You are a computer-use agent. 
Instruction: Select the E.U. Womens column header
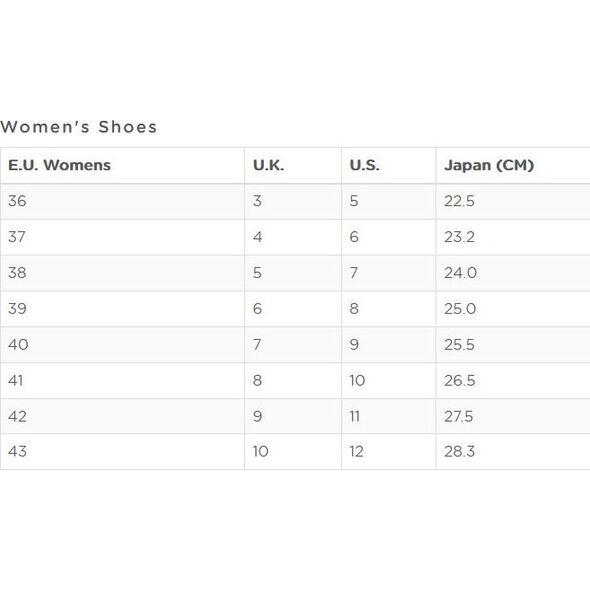[x=122, y=166]
